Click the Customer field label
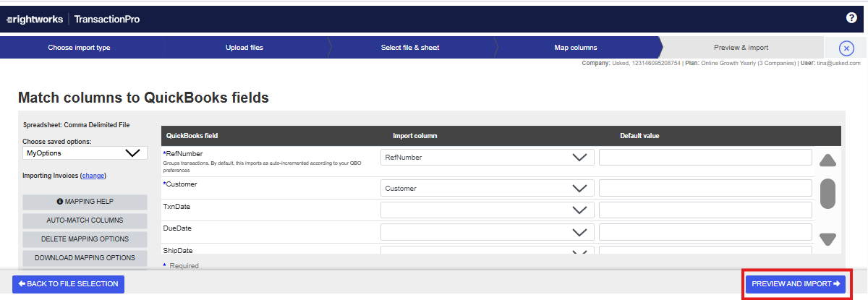This screenshot has height=300, width=868. 180,184
